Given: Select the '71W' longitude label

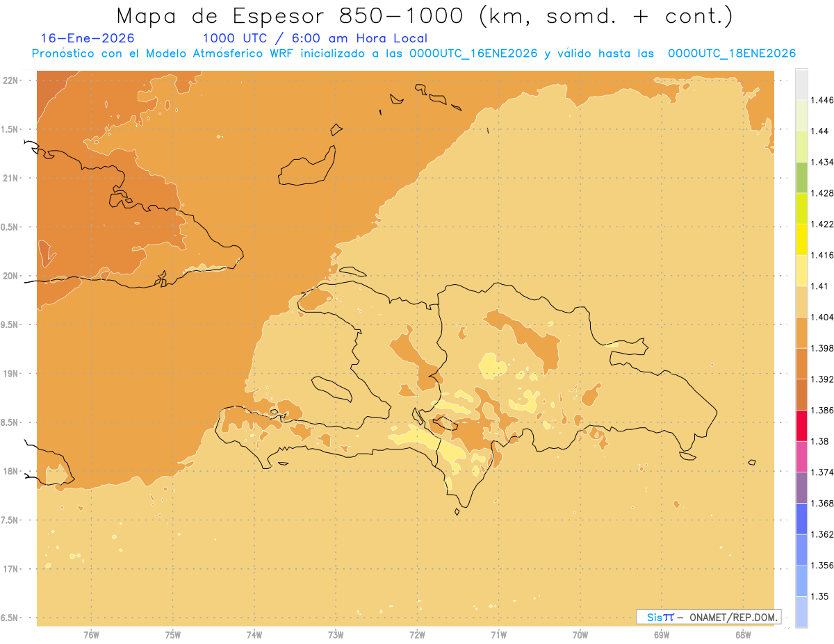Looking at the screenshot, I should click(498, 635).
